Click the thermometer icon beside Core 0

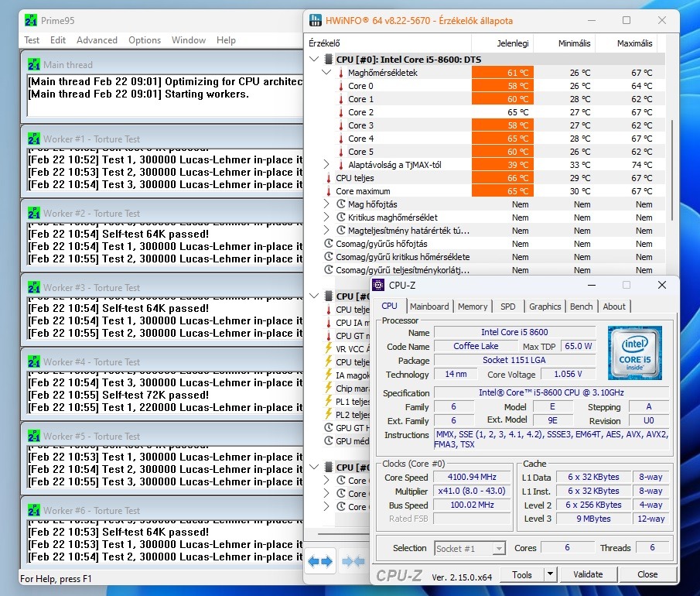(x=340, y=86)
